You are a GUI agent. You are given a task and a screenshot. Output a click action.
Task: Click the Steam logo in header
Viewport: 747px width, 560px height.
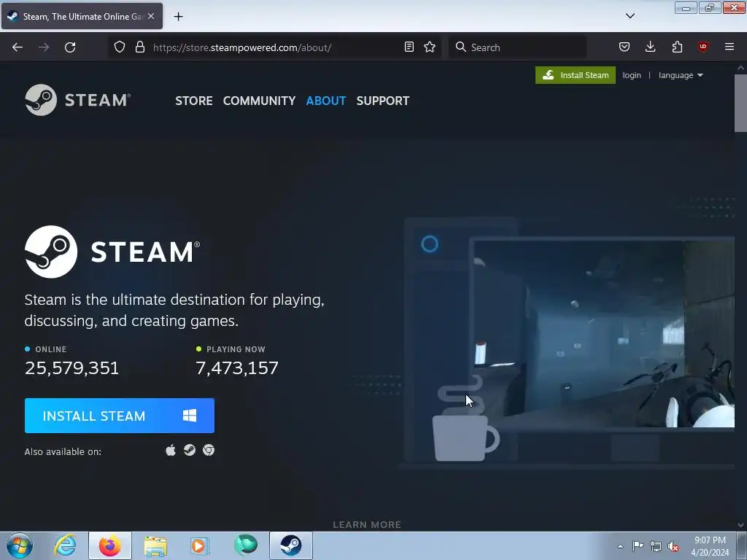[77, 100]
